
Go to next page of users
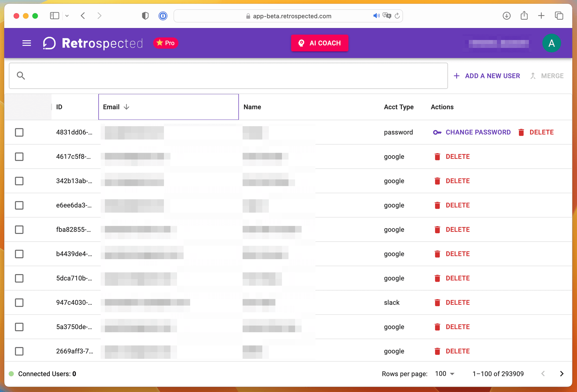(562, 374)
